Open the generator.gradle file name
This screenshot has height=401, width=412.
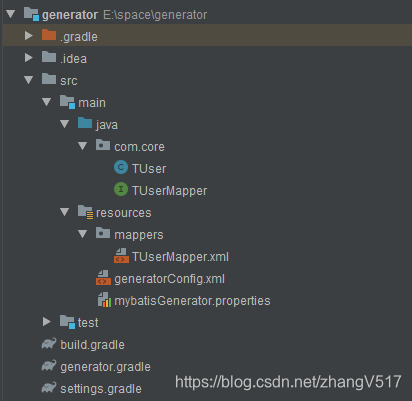[x=105, y=367]
